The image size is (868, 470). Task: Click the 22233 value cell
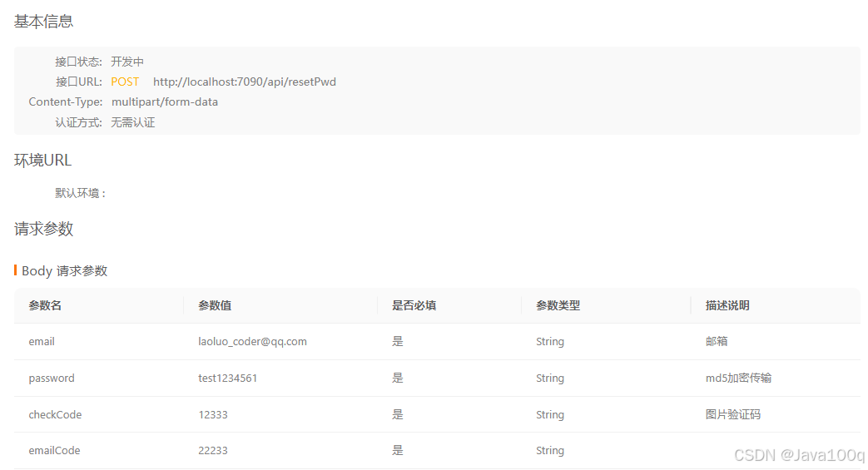point(213,451)
